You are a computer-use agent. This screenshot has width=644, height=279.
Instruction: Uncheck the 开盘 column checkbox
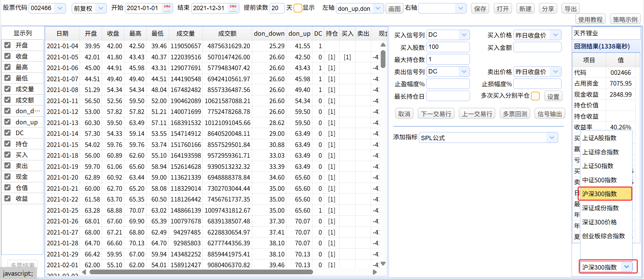coord(7,45)
